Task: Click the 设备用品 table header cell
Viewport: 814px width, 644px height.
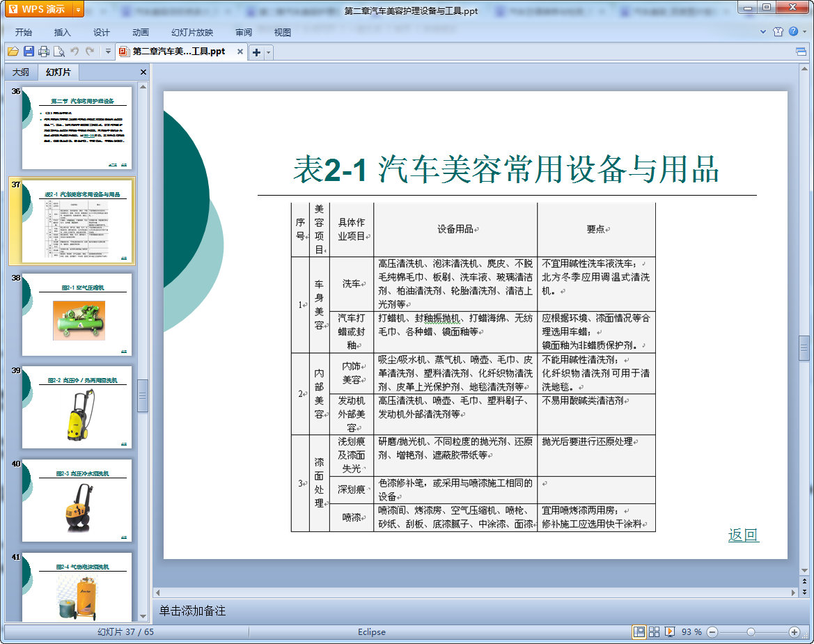Action: (455, 229)
